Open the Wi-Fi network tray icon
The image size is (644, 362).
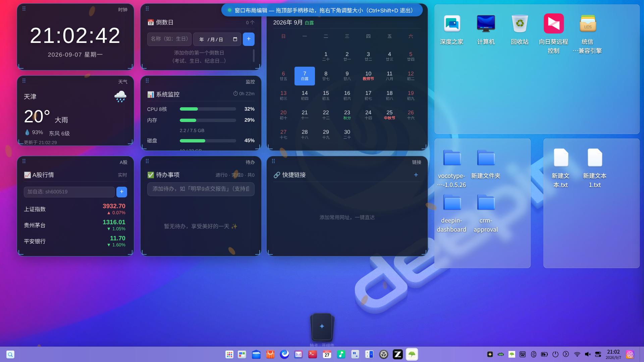coord(577,354)
